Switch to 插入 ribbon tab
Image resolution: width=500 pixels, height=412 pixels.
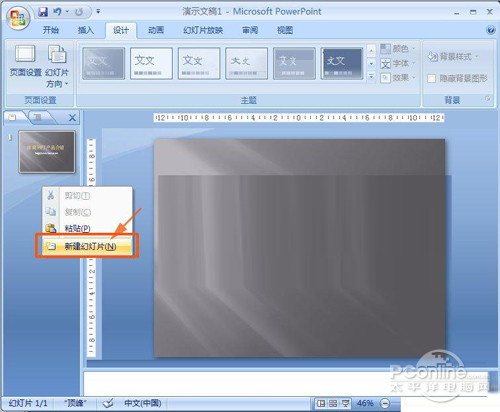[86, 30]
